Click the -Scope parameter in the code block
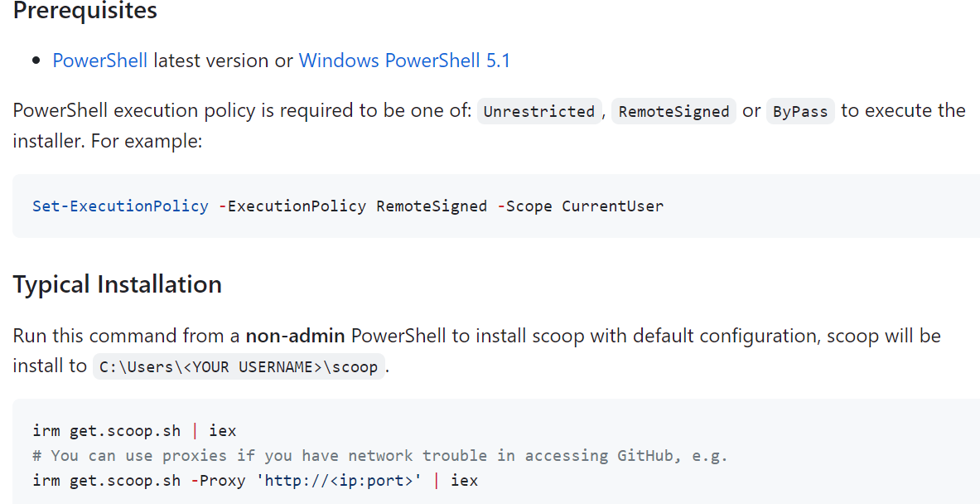980x504 pixels. coord(524,206)
